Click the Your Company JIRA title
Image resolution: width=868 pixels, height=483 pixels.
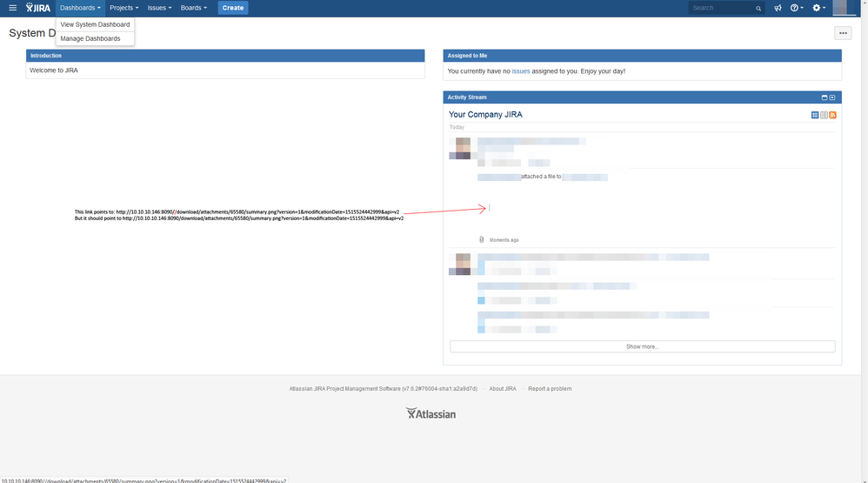[485, 115]
